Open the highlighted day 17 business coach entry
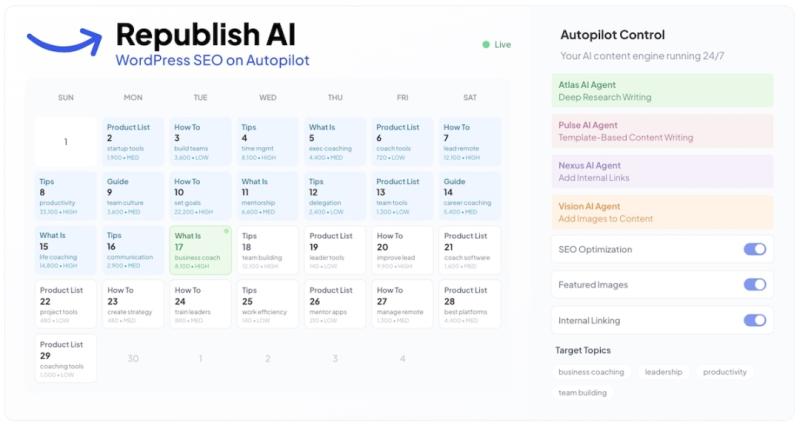The image size is (800, 425). [200, 250]
